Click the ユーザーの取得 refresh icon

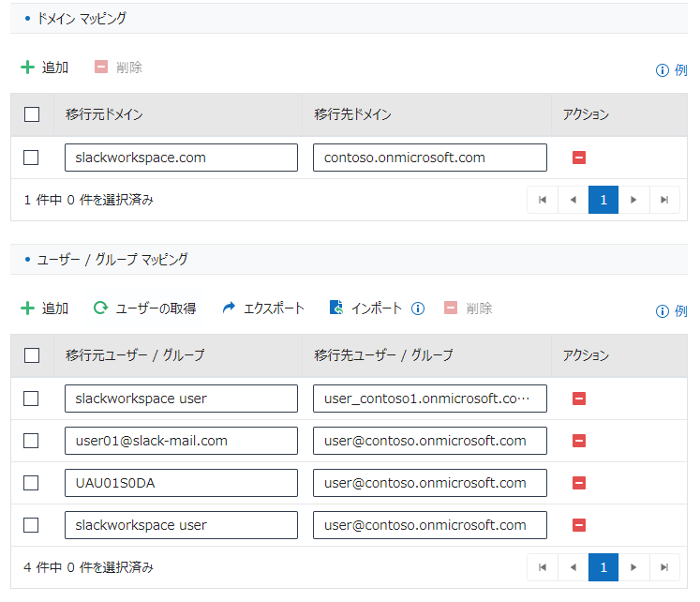pos(101,308)
